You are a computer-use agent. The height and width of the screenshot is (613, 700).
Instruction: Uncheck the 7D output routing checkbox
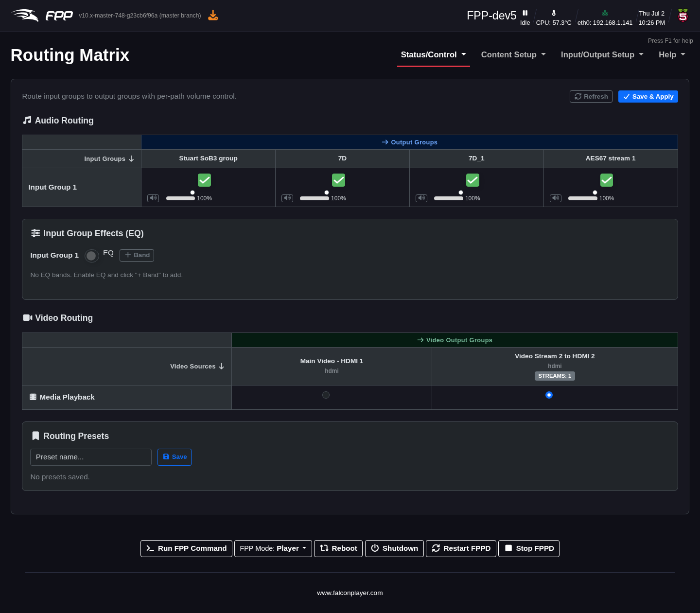[338, 180]
